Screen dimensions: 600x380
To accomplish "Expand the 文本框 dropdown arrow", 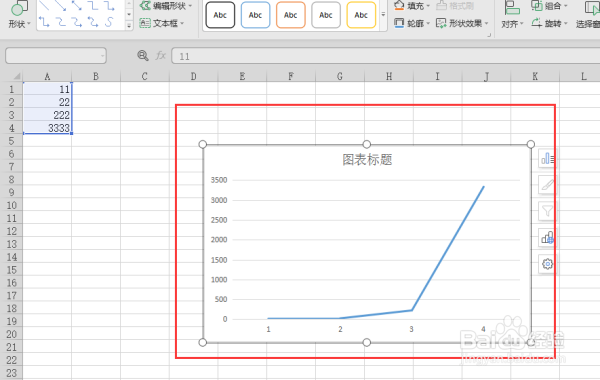I will [x=182, y=24].
